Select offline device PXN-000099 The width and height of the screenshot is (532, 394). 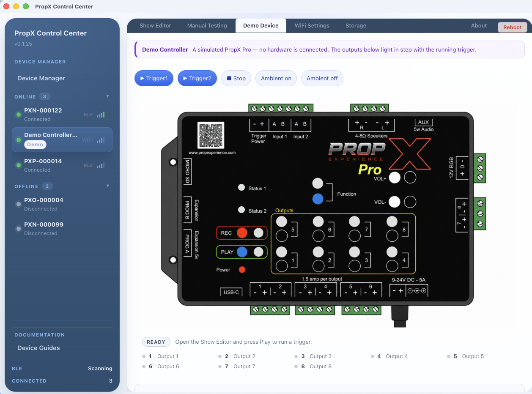click(62, 228)
